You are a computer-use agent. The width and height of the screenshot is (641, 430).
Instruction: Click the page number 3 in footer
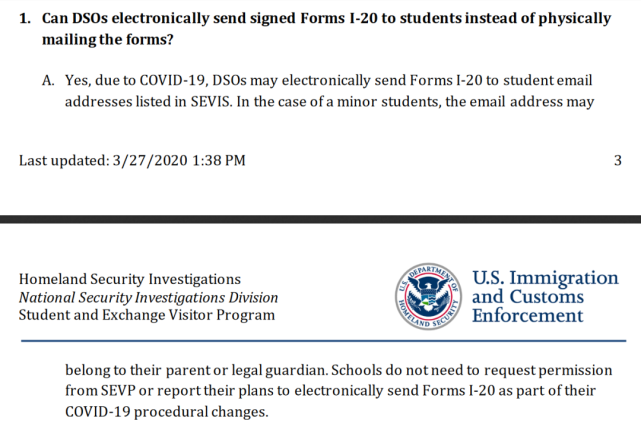(617, 160)
